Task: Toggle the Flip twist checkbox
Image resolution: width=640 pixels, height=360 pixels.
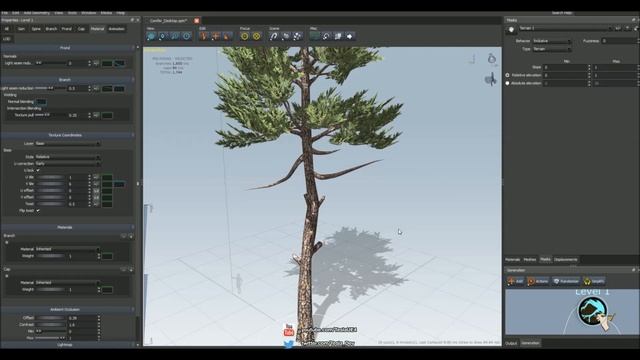Action: point(38,211)
